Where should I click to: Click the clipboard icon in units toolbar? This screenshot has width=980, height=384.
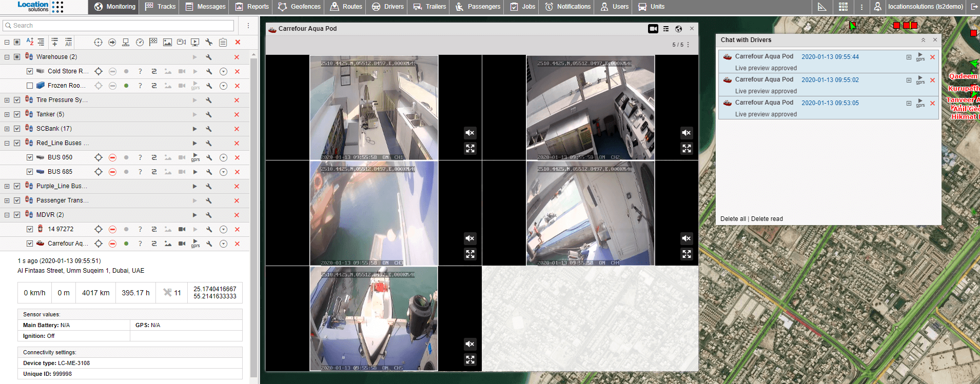point(223,42)
